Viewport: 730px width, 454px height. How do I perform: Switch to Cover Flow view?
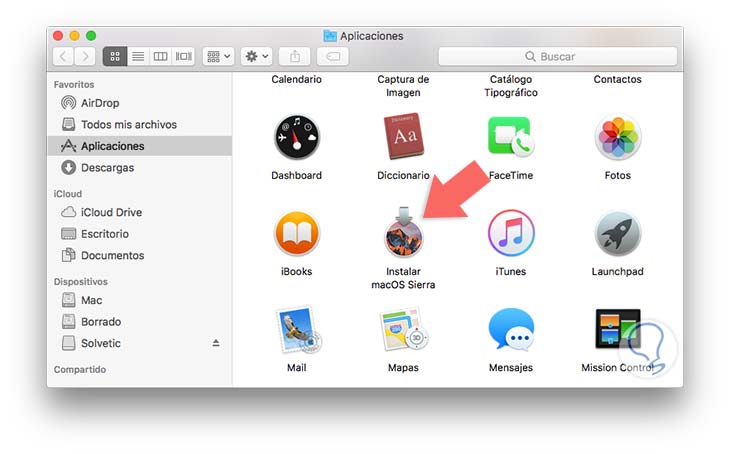[x=183, y=56]
